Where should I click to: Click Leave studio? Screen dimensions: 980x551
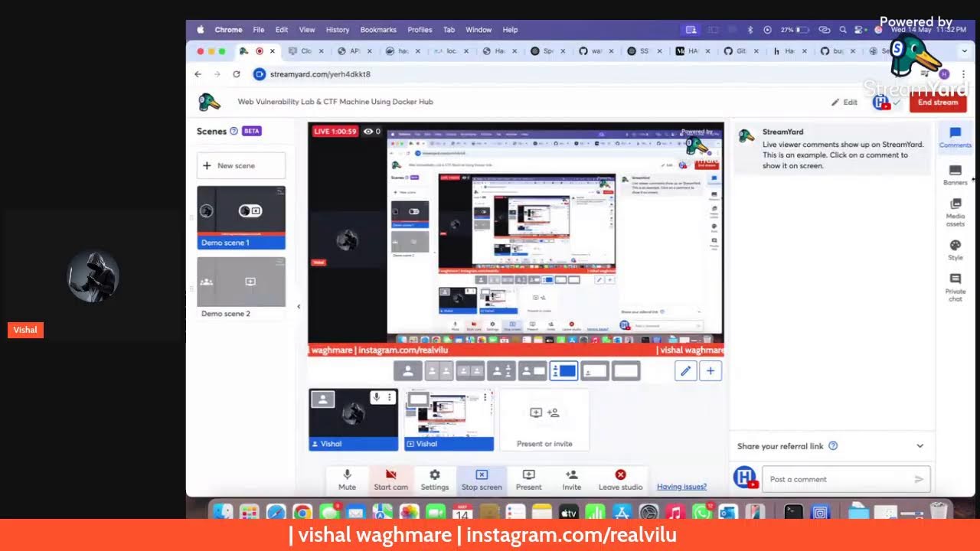coord(620,480)
